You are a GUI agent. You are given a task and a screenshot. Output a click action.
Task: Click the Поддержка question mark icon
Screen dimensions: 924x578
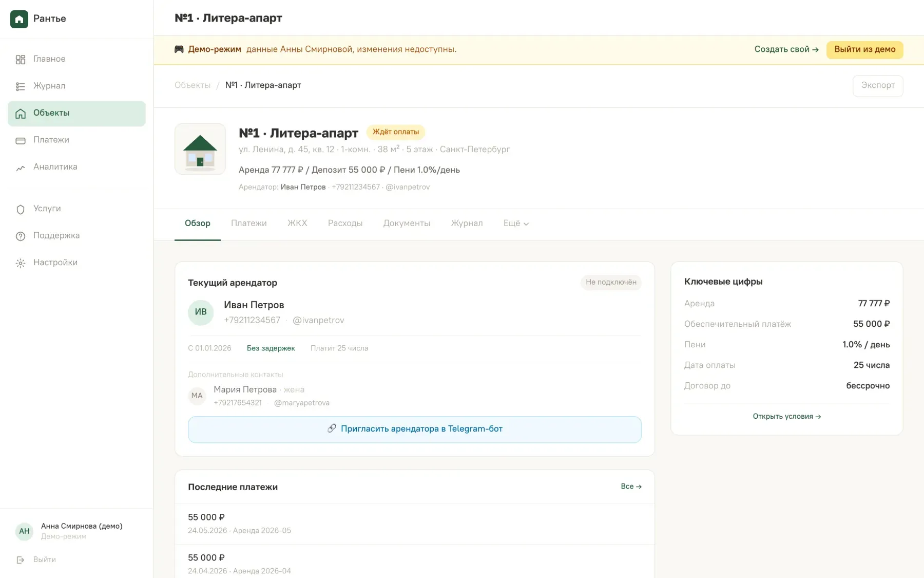(21, 236)
